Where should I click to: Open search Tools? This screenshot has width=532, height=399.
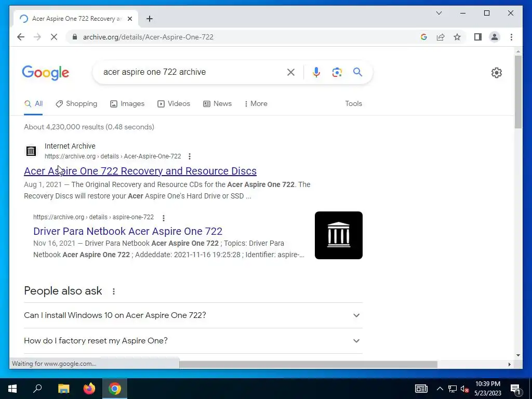[353, 104]
